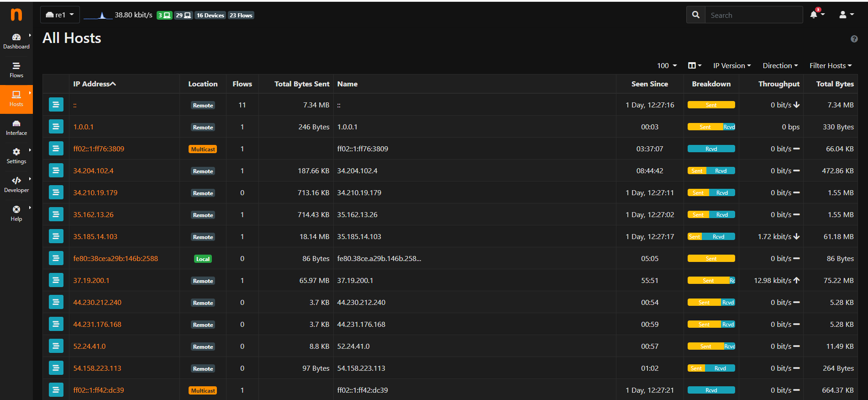This screenshot has height=400, width=868.
Task: Open the Dashboard sidebar icon
Action: pyautogui.click(x=16, y=41)
